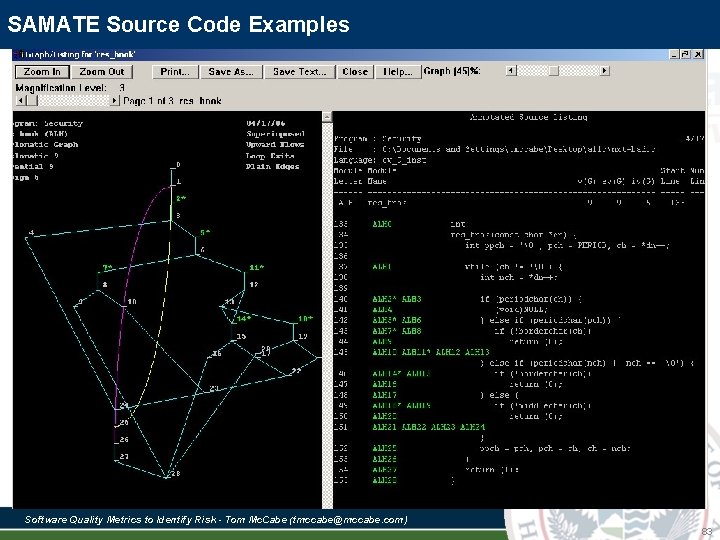The width and height of the screenshot is (720, 540).
Task: Click the 'Upward Flows' legend text
Action: tap(275, 145)
